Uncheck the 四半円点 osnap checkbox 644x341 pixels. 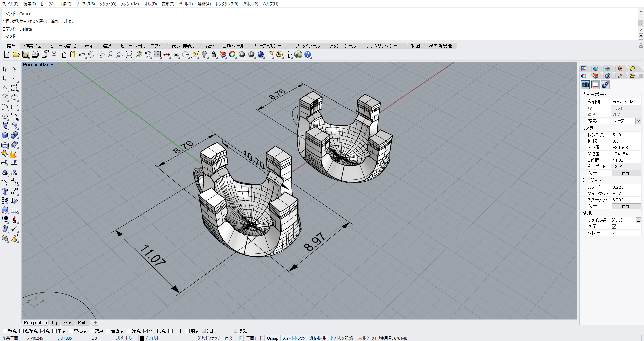click(145, 331)
